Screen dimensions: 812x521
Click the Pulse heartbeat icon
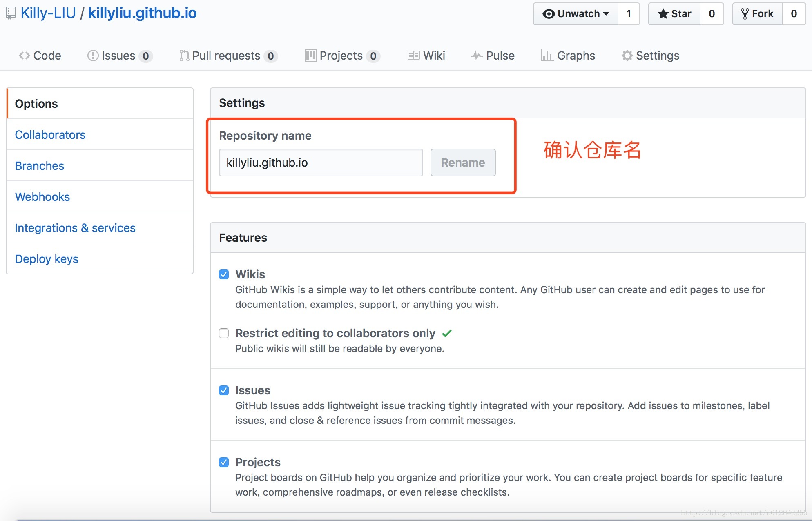tap(477, 56)
